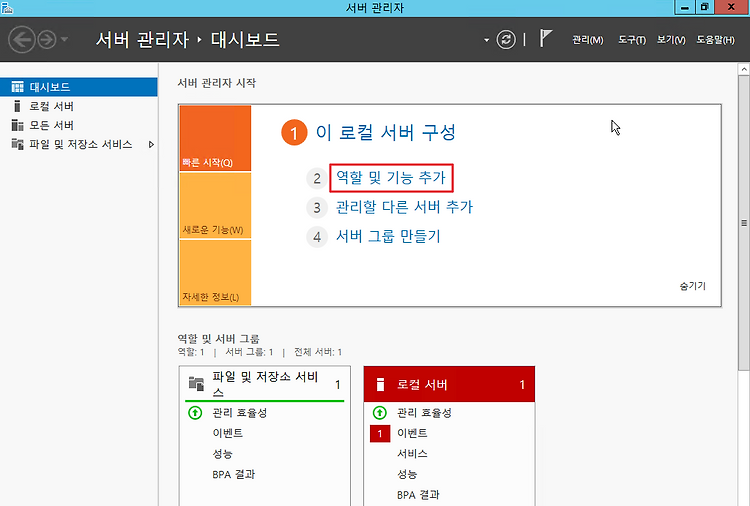Click the vertical scrollbar thumb
Image resolution: width=750 pixels, height=506 pixels.
(744, 223)
